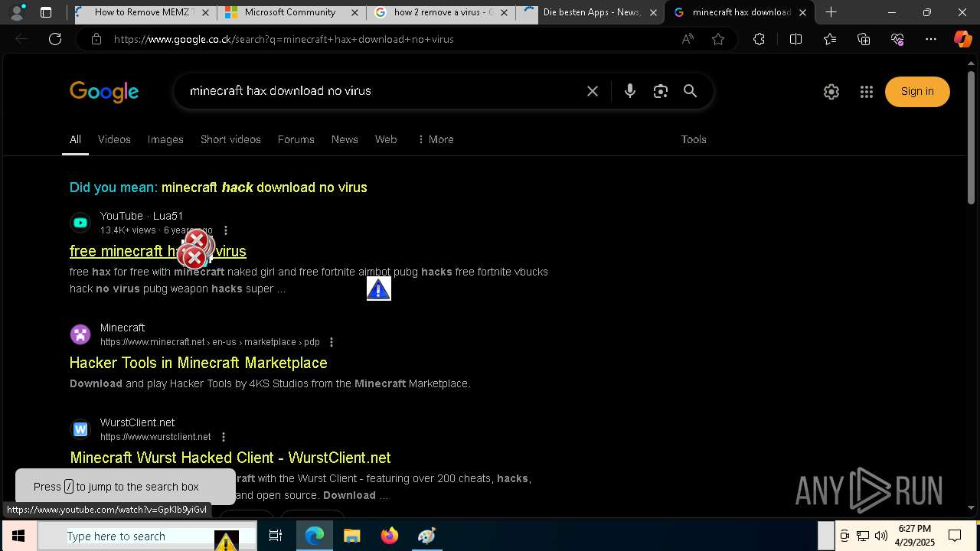Launch Firefox from taskbar

pyautogui.click(x=390, y=536)
